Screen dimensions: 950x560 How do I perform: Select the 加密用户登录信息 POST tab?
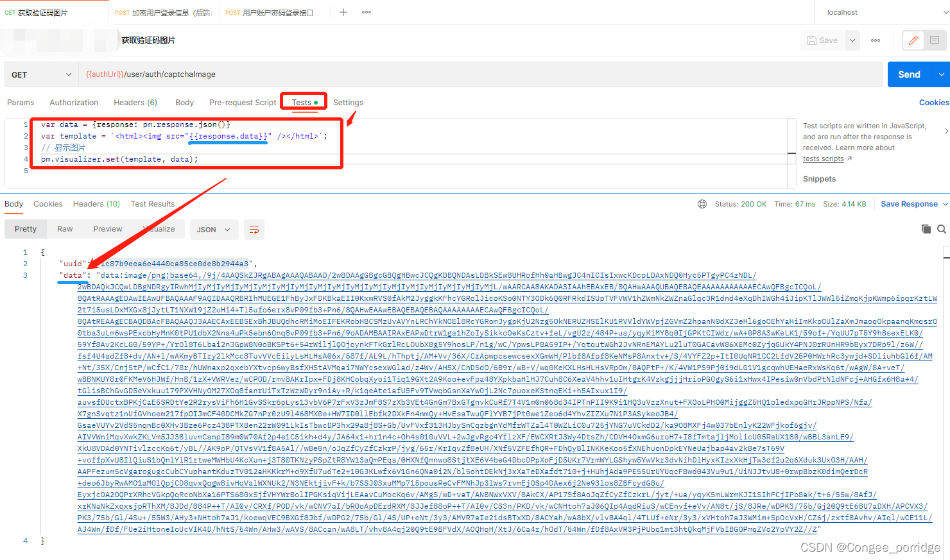coord(164,12)
